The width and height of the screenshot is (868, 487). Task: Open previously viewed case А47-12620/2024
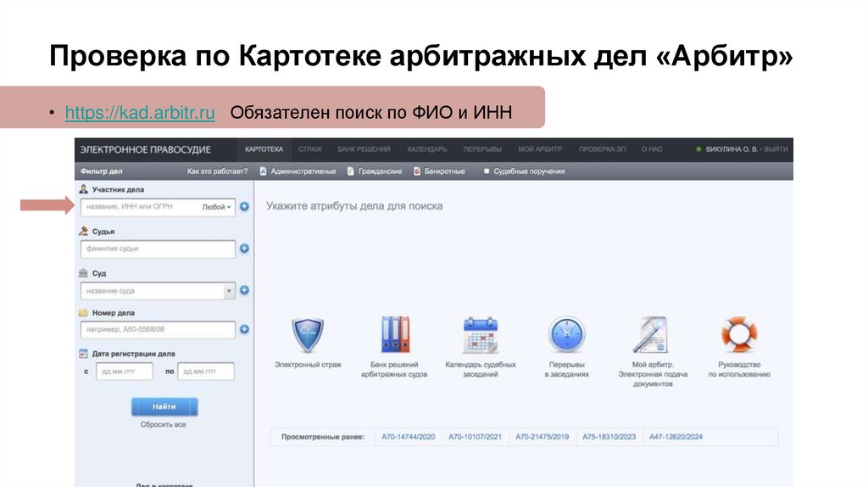point(676,437)
